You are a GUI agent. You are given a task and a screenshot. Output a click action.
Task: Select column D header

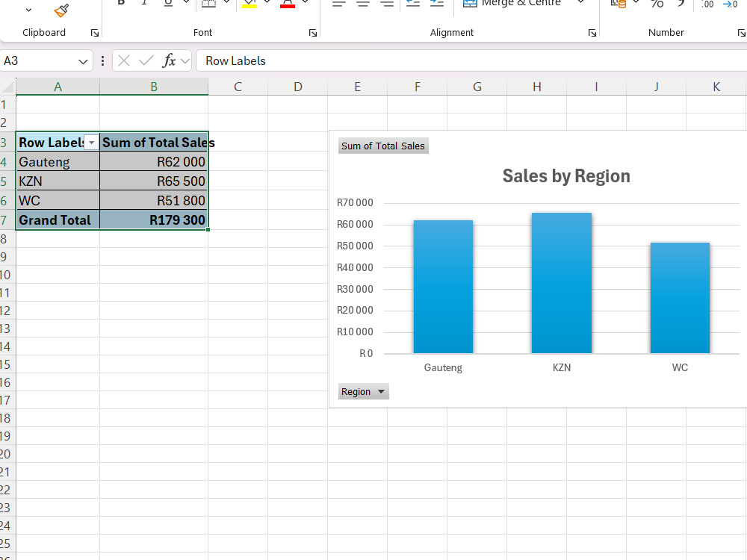[x=298, y=87]
